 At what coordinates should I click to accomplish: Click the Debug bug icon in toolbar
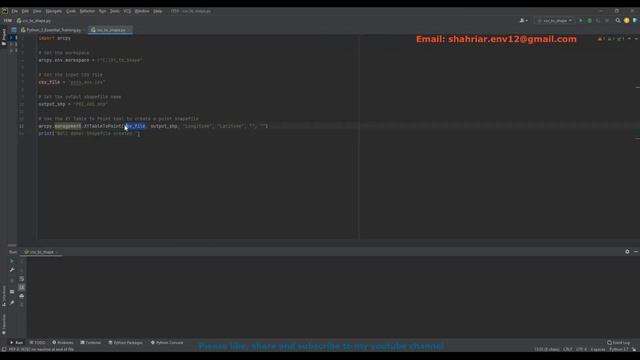coord(589,20)
